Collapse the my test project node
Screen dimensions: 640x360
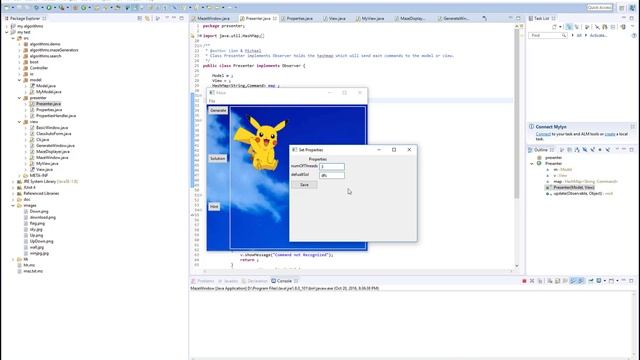[x=7, y=32]
